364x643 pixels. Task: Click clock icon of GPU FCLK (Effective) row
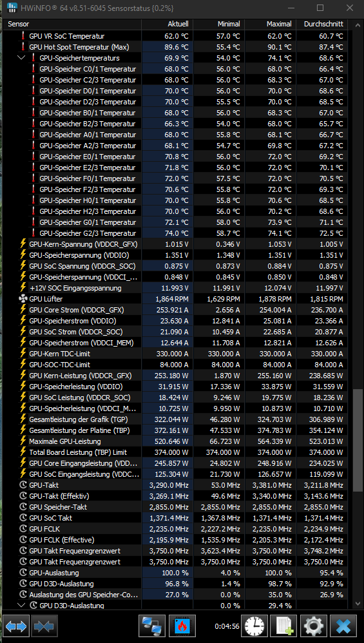[23, 540]
